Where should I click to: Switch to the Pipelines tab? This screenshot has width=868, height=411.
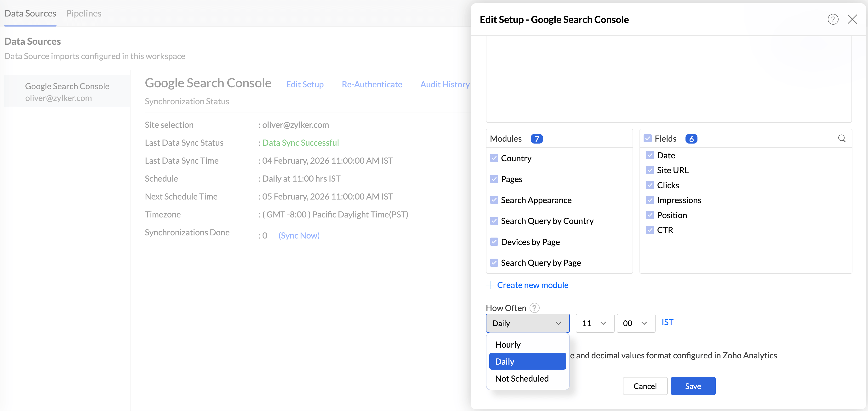click(x=84, y=13)
